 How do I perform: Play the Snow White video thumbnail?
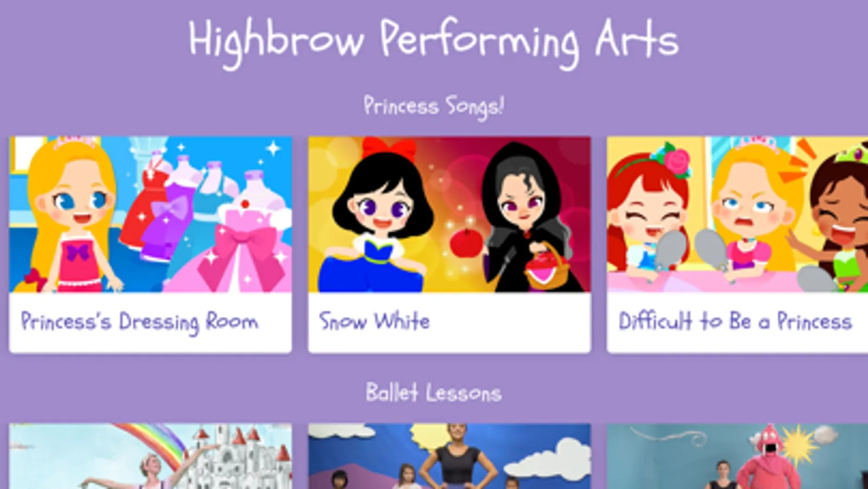(449, 214)
